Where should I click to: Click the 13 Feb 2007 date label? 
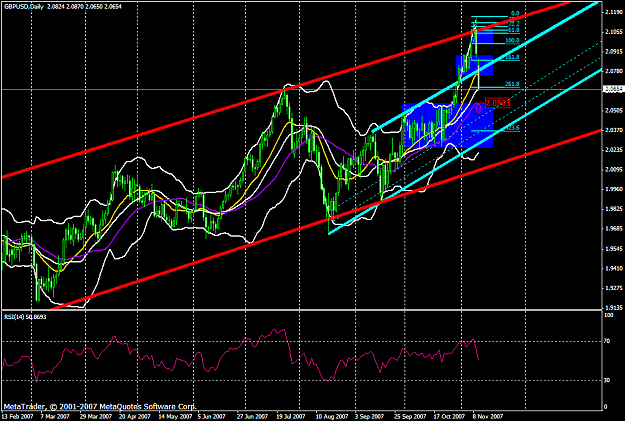click(x=16, y=417)
